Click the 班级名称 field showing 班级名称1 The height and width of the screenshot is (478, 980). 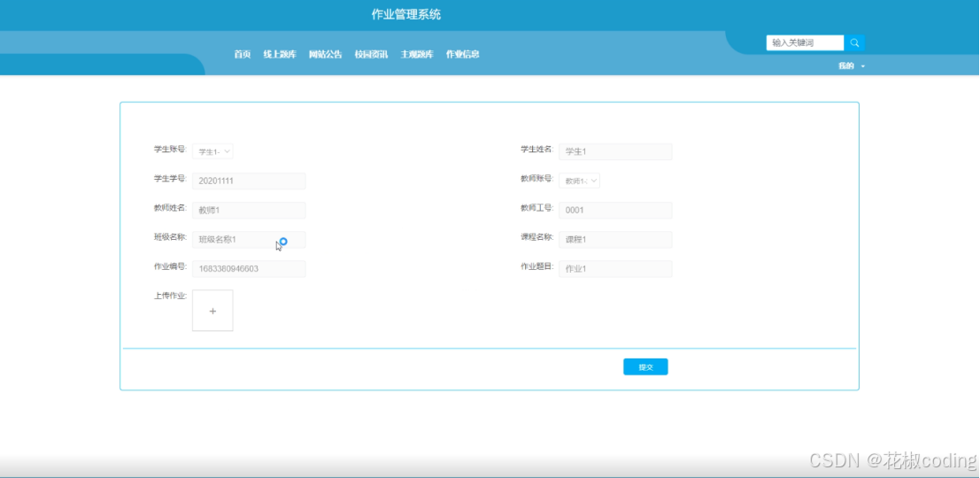[249, 239]
